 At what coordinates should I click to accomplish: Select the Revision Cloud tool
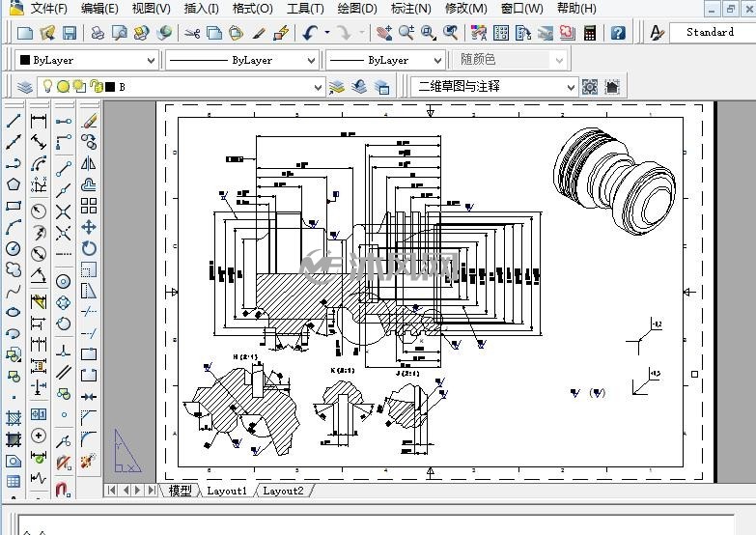pyautogui.click(x=14, y=269)
